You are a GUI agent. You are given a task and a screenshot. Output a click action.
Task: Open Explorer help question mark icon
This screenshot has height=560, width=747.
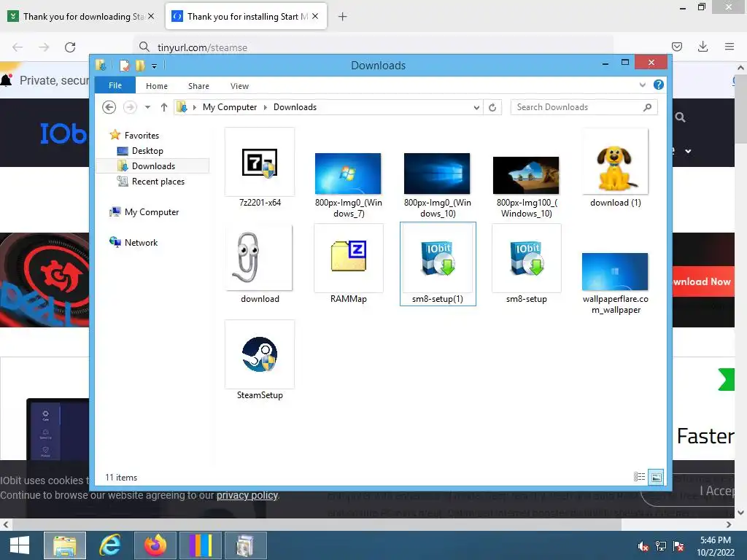tap(659, 85)
